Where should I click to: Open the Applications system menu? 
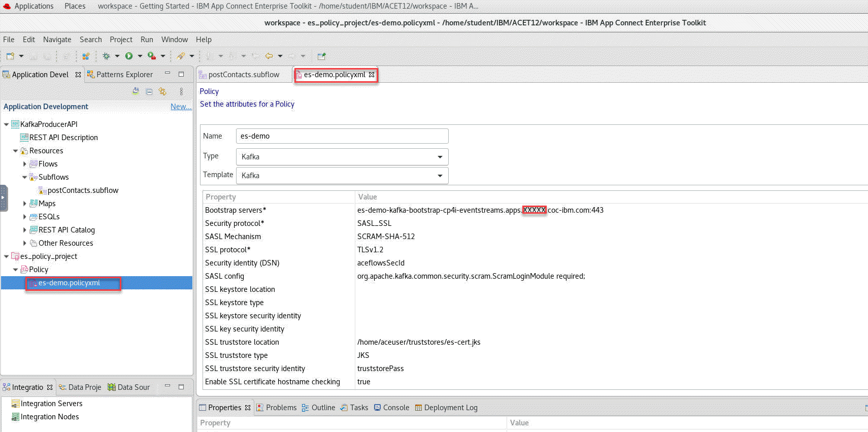click(x=34, y=6)
